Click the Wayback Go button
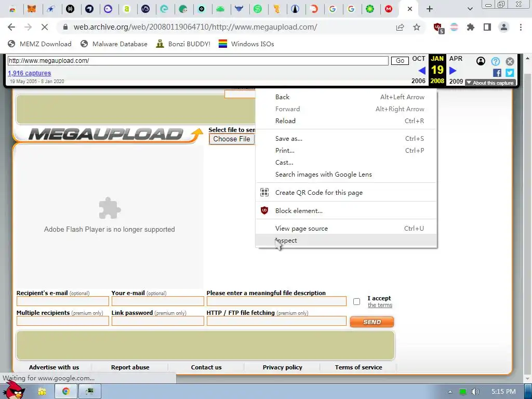The width and height of the screenshot is (532, 399). point(400,61)
